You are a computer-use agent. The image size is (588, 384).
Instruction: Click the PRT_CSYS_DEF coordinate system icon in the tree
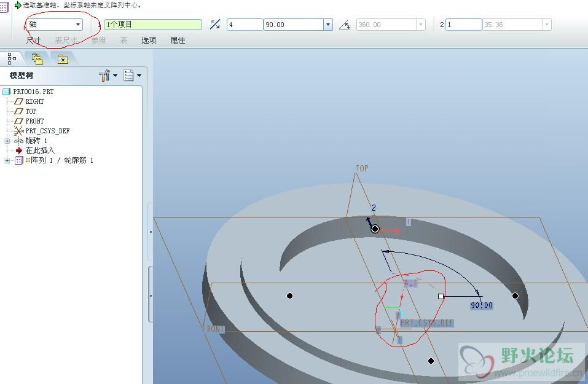coord(19,131)
